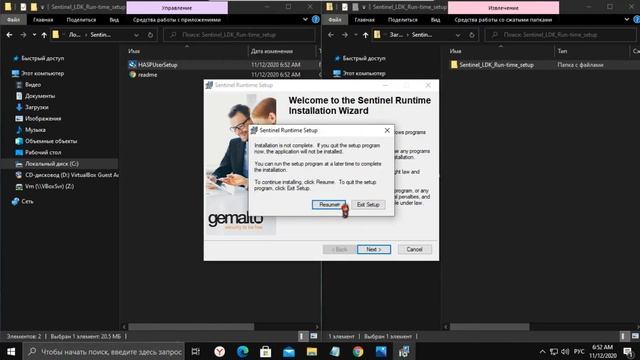This screenshot has width=640, height=360.
Task: Expand address history dropdown in left Explorer
Action: coord(136,35)
